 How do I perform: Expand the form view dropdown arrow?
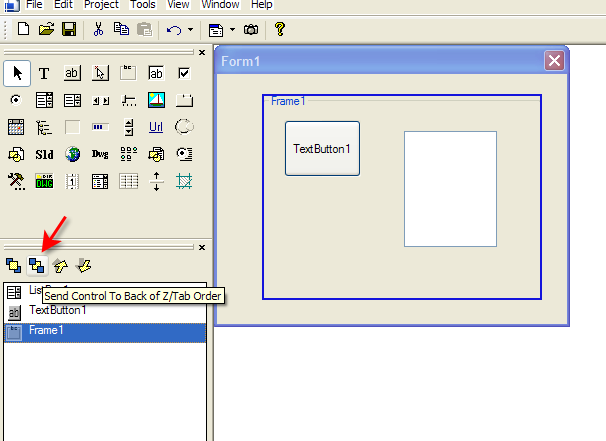coord(232,29)
